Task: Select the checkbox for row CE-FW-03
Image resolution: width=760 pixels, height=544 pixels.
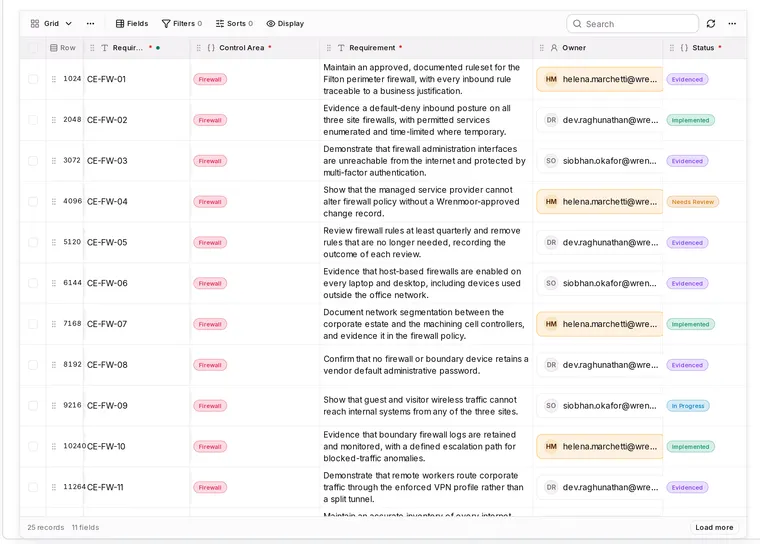Action: tap(33, 160)
